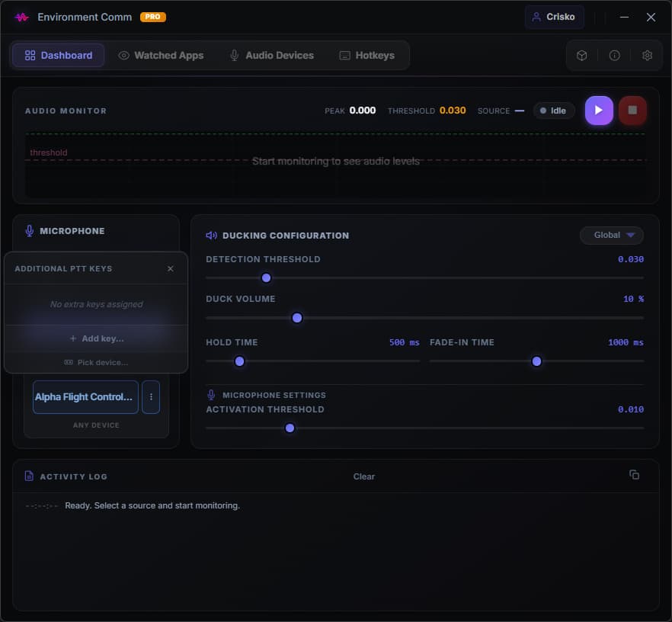Open the three-dot menu next to Alpha Flight Control

coord(151,397)
